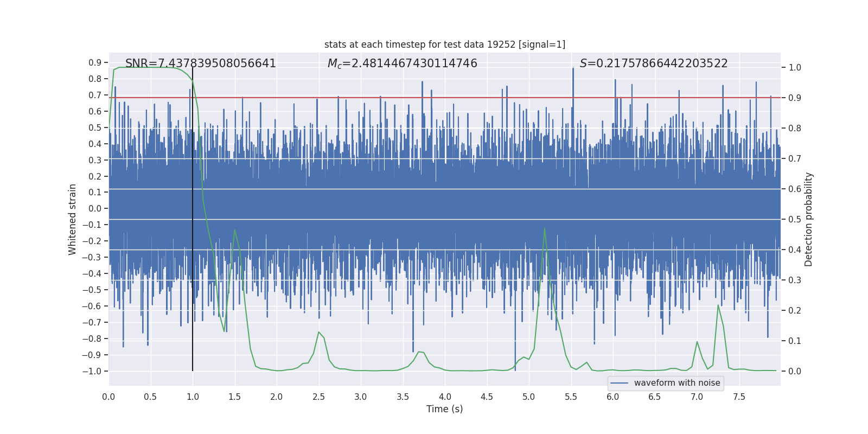Click the 'Time (s)' x-axis label
This screenshot has width=868, height=434.
click(445, 409)
